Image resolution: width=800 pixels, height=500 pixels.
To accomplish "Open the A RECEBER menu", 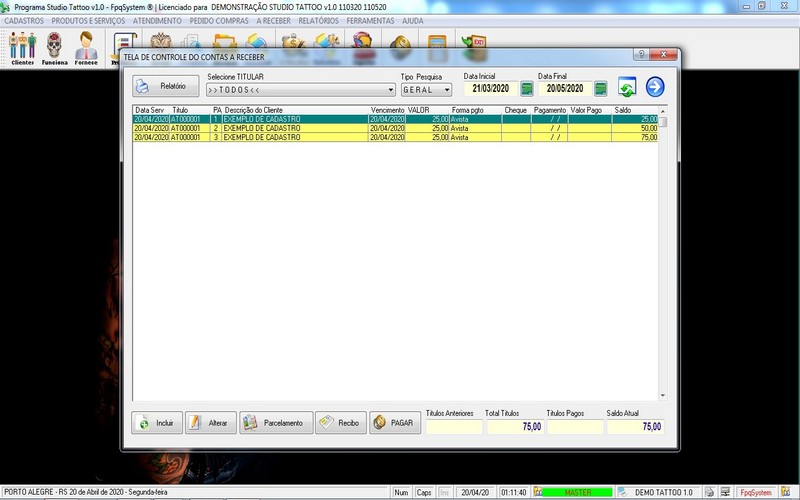I will 273,21.
